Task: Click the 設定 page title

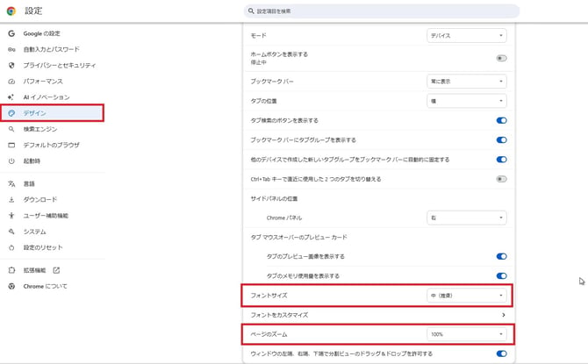Action: 33,11
